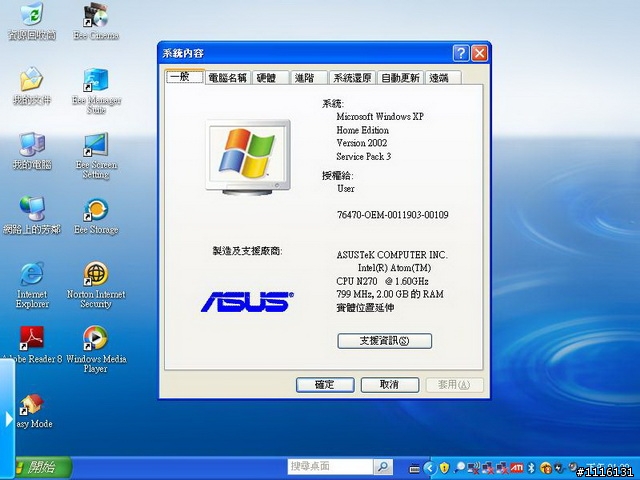Click the Intel(R) Atom(TM) text
This screenshot has height=480, width=640.
click(394, 268)
